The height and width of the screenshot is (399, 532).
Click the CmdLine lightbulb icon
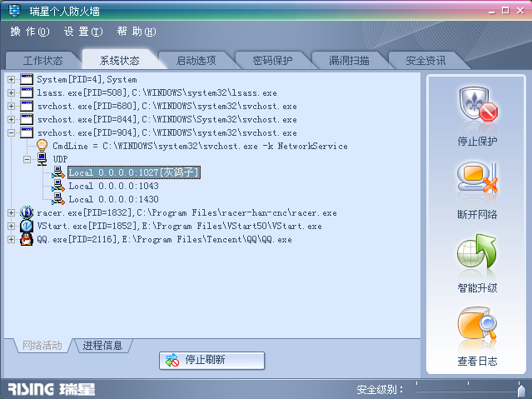(x=42, y=146)
